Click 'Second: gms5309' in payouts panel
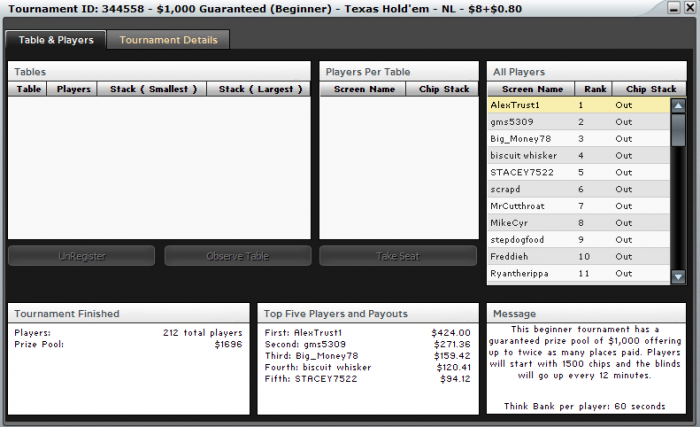 pyautogui.click(x=305, y=344)
